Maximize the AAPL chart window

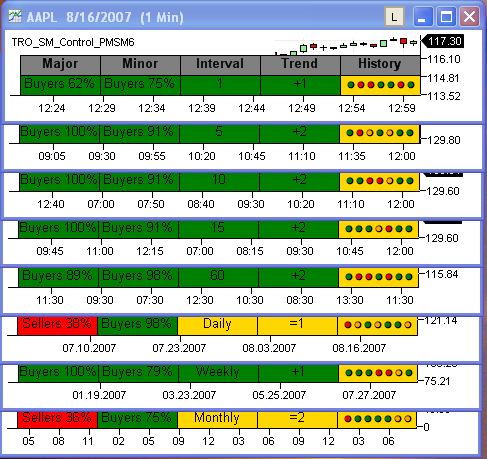coord(446,17)
